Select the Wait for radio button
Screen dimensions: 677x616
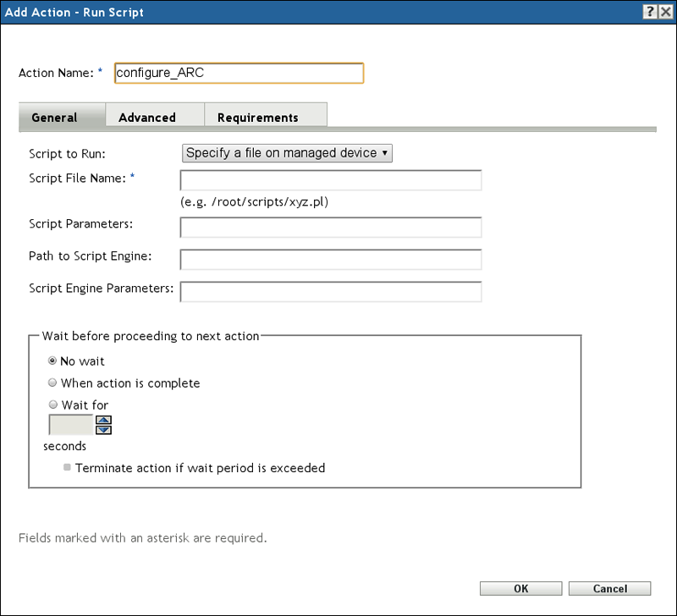(53, 405)
